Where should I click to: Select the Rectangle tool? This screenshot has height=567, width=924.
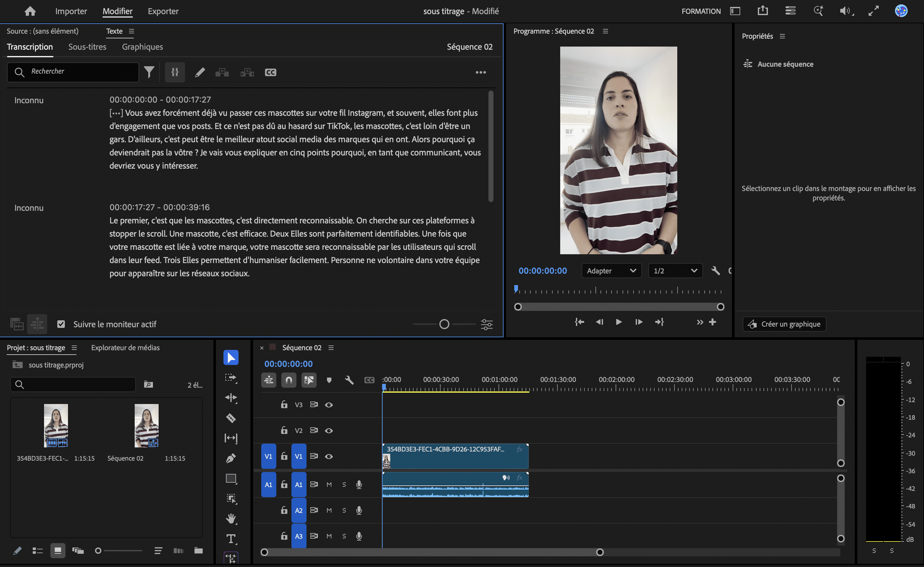coord(231,479)
